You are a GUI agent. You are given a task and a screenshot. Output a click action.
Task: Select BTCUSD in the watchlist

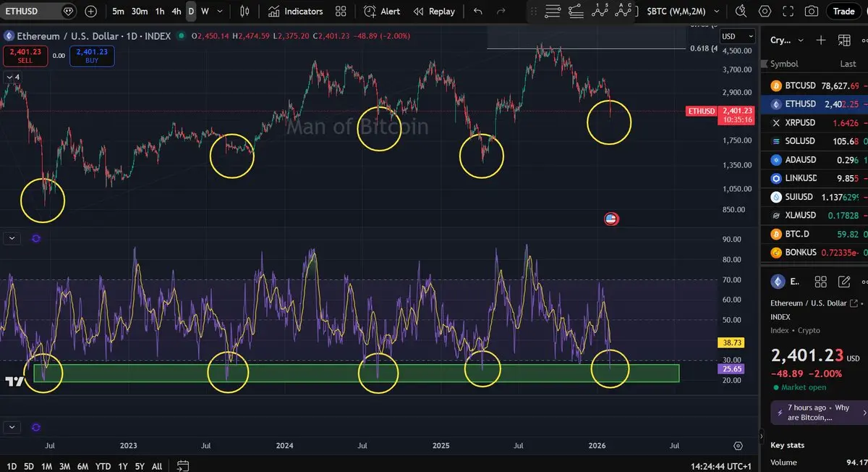pyautogui.click(x=816, y=85)
